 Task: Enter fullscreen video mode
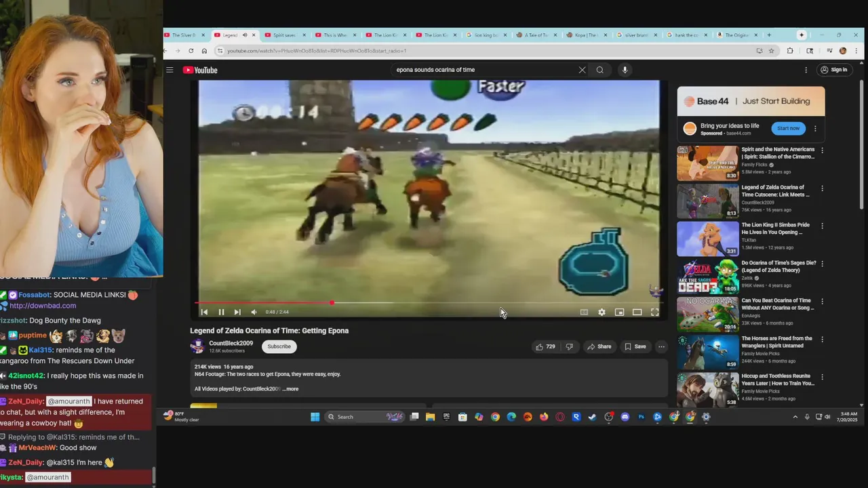click(x=655, y=312)
